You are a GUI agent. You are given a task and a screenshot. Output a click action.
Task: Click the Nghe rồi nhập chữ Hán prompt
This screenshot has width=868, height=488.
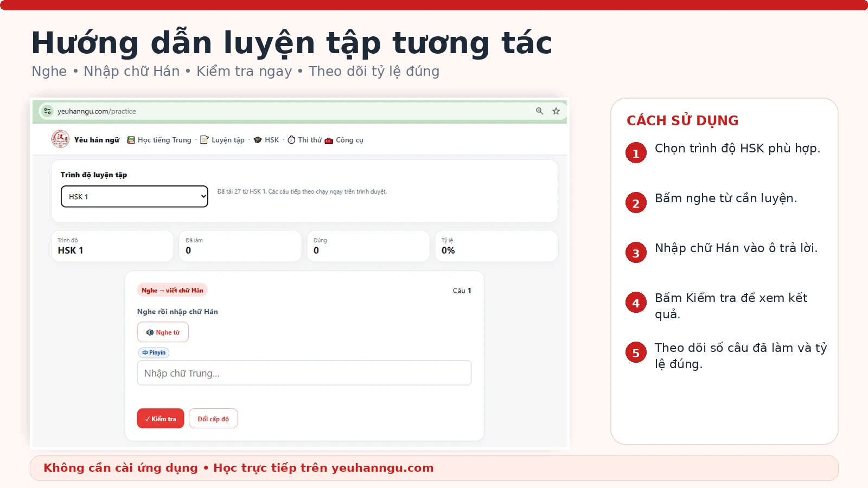pyautogui.click(x=177, y=312)
